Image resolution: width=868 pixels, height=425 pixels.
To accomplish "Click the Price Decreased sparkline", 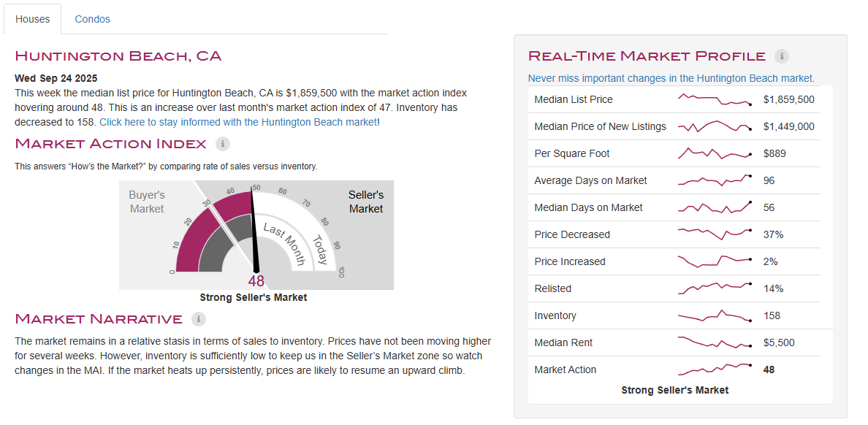I will pos(715,235).
